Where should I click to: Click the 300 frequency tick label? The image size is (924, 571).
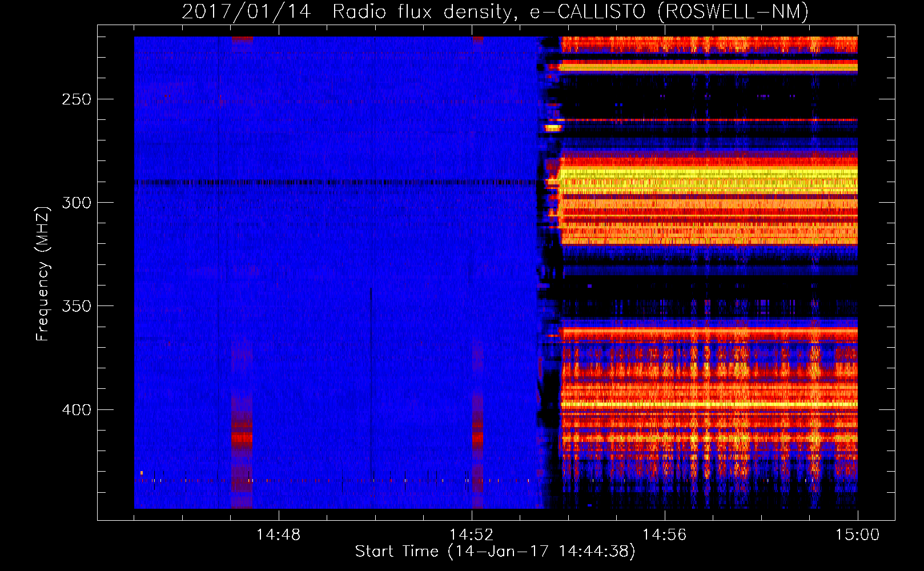pyautogui.click(x=77, y=203)
